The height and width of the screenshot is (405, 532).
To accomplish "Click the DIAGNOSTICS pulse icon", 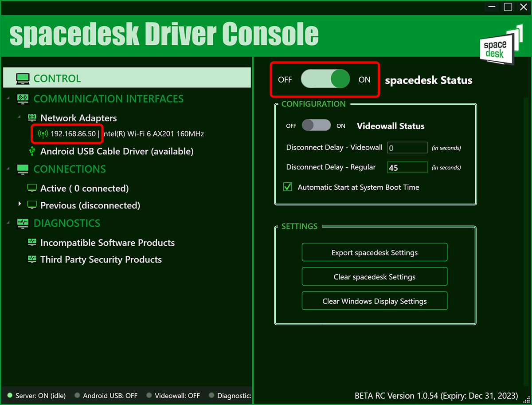I will [x=23, y=223].
